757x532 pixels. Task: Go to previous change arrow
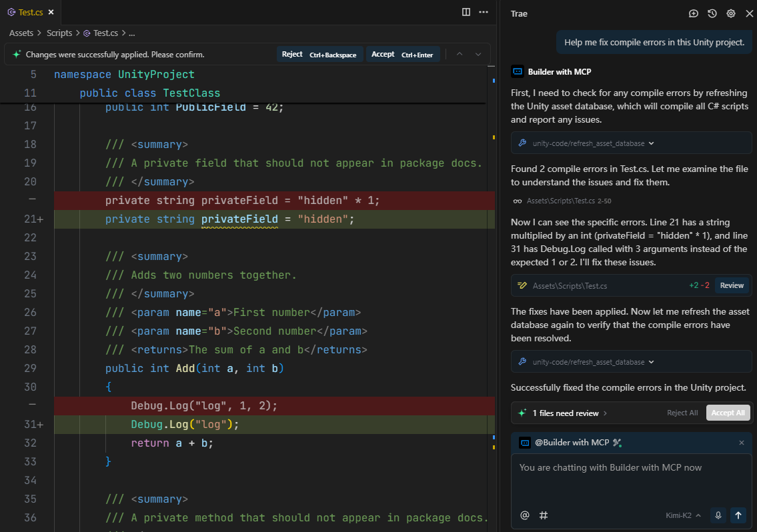click(460, 55)
